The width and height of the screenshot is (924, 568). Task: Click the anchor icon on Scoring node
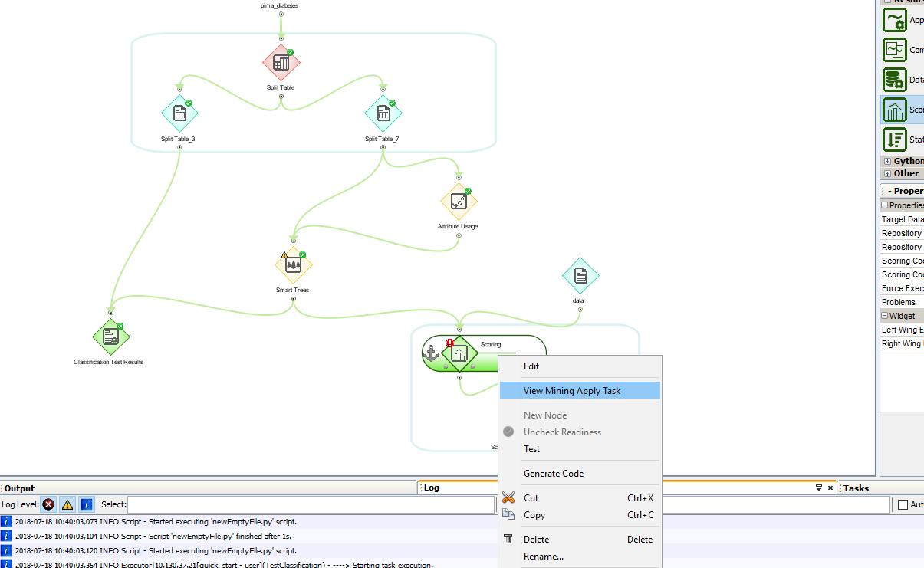431,353
